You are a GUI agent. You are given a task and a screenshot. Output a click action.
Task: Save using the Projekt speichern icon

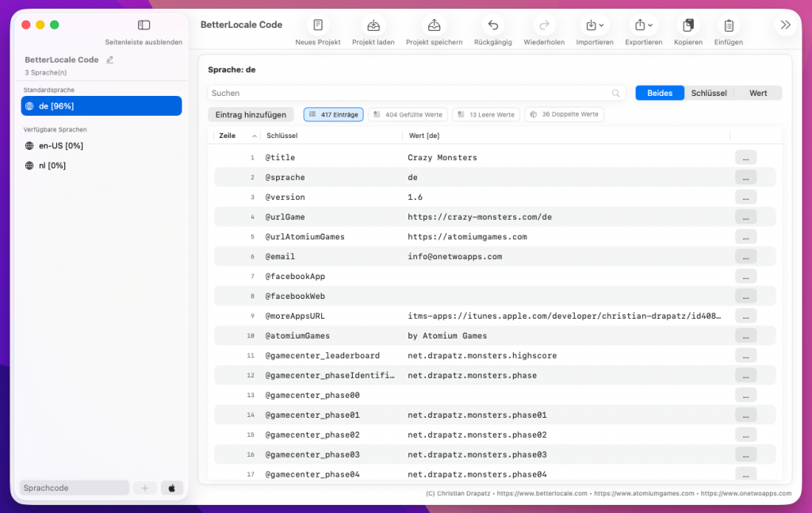tap(434, 25)
